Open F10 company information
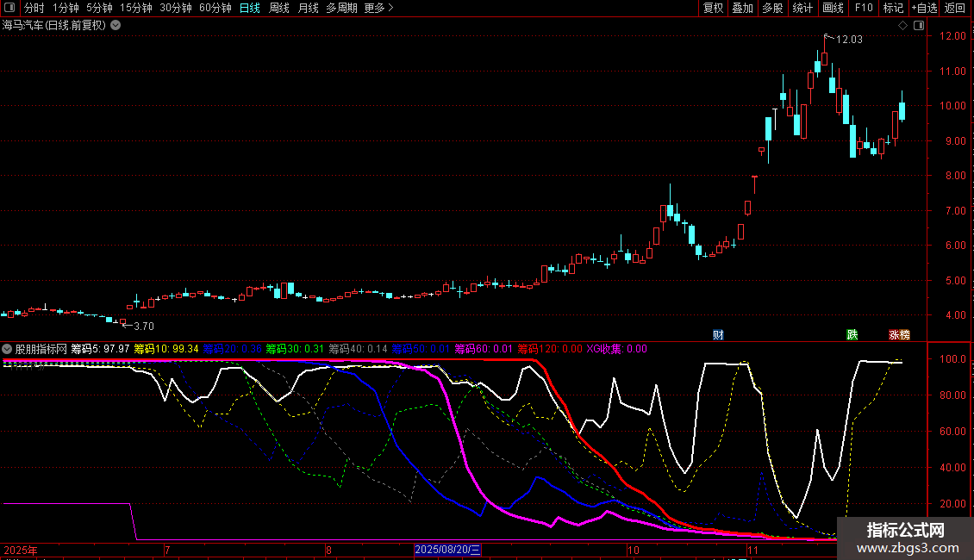Image resolution: width=974 pixels, height=560 pixels. tap(863, 9)
